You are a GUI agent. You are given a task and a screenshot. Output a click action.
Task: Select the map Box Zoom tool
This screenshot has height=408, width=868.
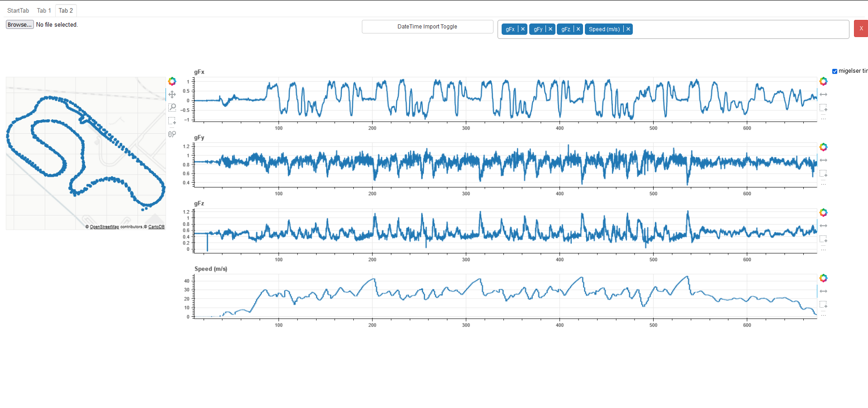(x=172, y=108)
